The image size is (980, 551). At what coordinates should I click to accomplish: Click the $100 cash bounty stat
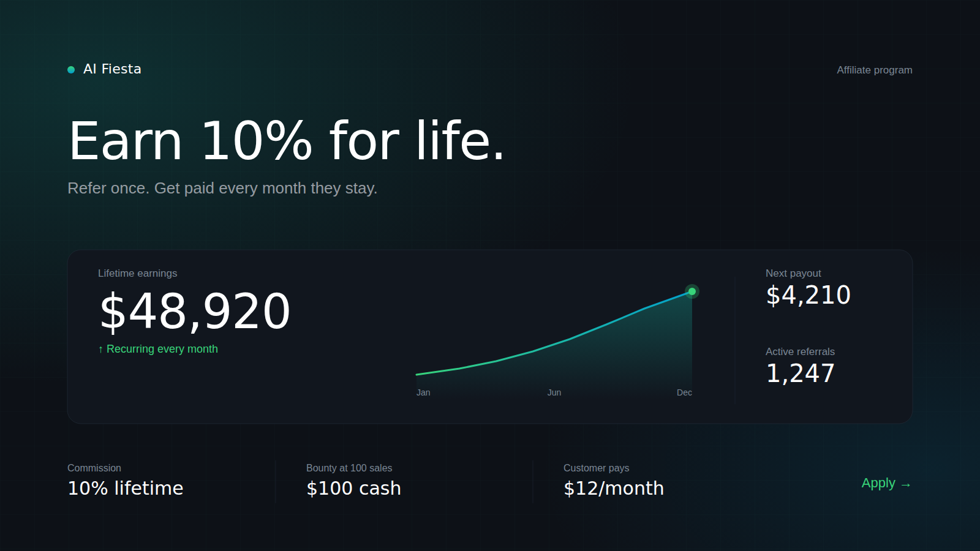(x=353, y=488)
